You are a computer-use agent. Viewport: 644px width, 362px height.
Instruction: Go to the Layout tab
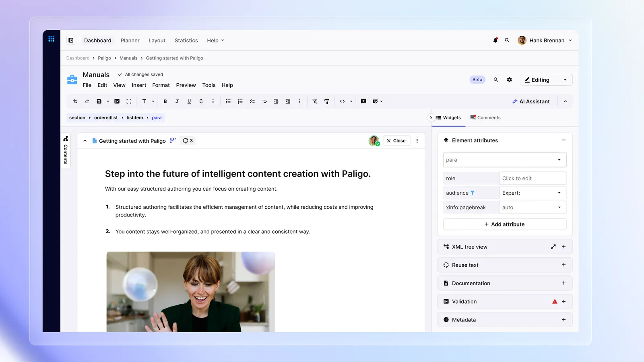pyautogui.click(x=157, y=40)
